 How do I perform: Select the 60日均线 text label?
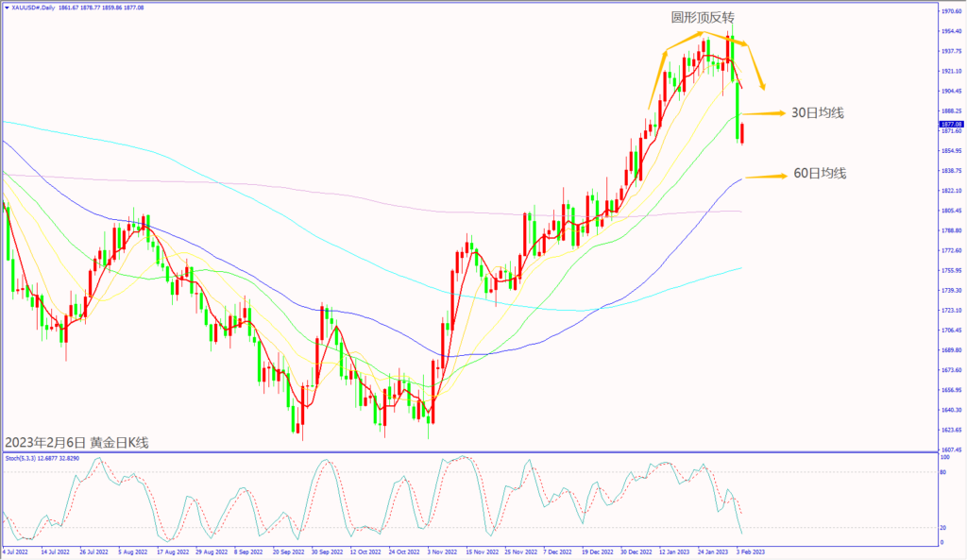(x=819, y=174)
